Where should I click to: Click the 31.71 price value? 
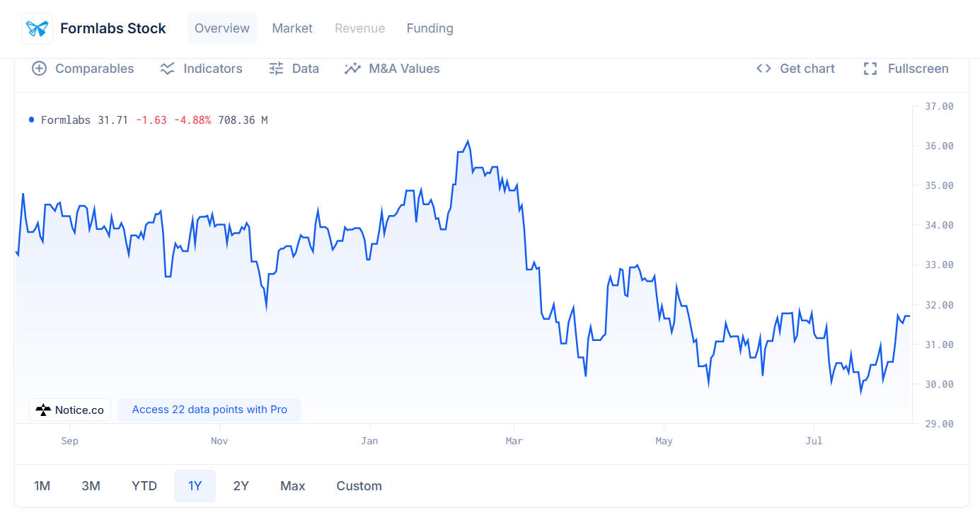pyautogui.click(x=113, y=120)
